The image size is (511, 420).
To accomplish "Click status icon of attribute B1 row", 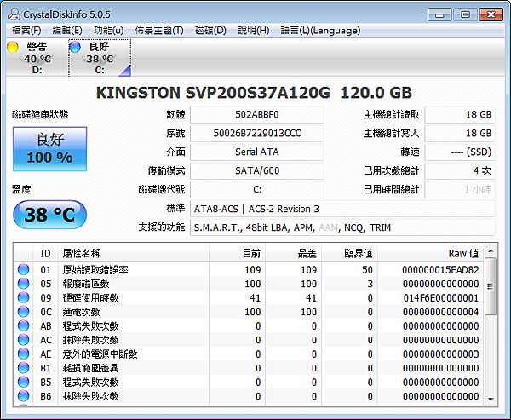I will [x=24, y=368].
